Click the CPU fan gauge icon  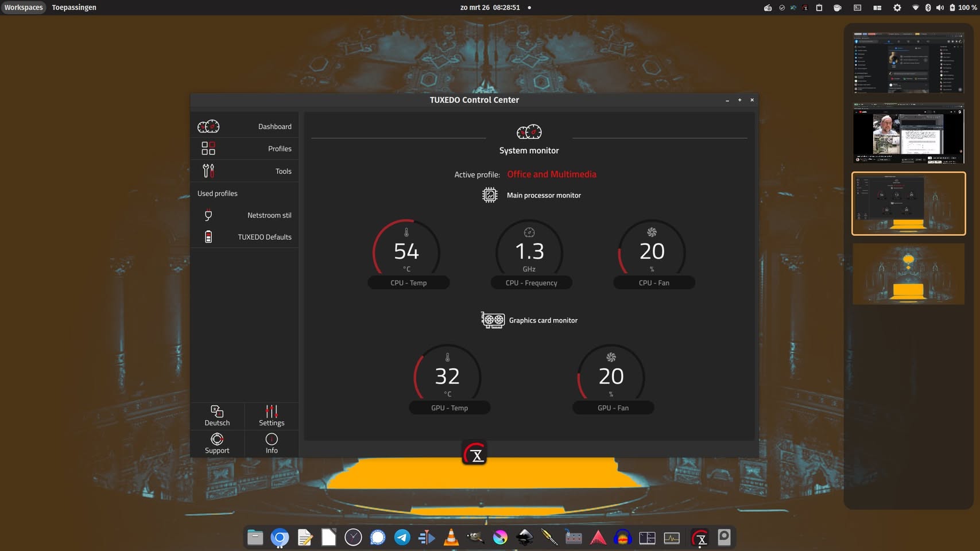(x=652, y=232)
